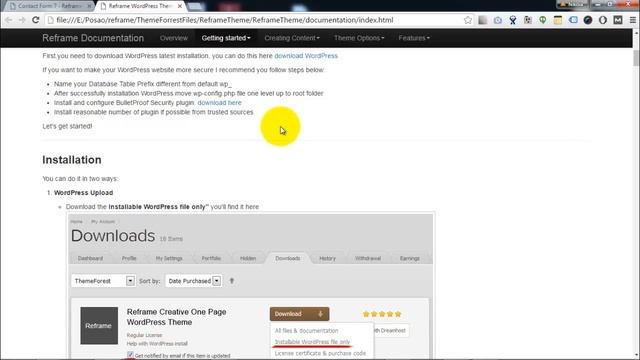Click the Reframe theme thumbnail
Viewport: 640px width, 360px height.
pos(99,326)
